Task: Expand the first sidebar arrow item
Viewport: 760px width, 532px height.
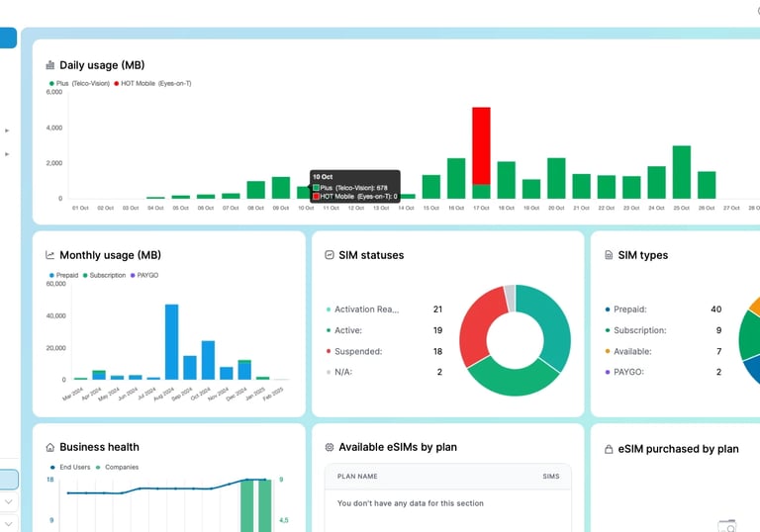Action: click(7, 131)
